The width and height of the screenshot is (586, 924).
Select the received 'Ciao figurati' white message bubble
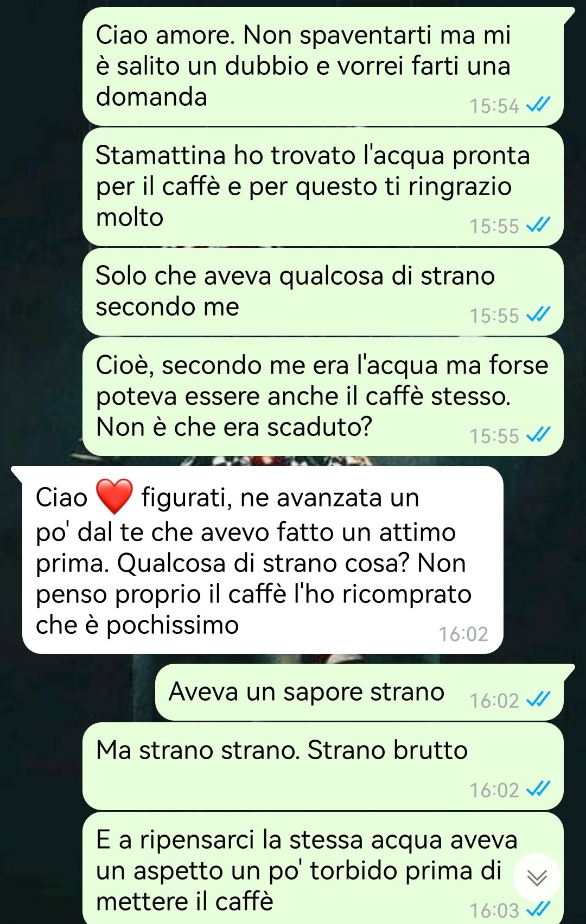(x=257, y=560)
